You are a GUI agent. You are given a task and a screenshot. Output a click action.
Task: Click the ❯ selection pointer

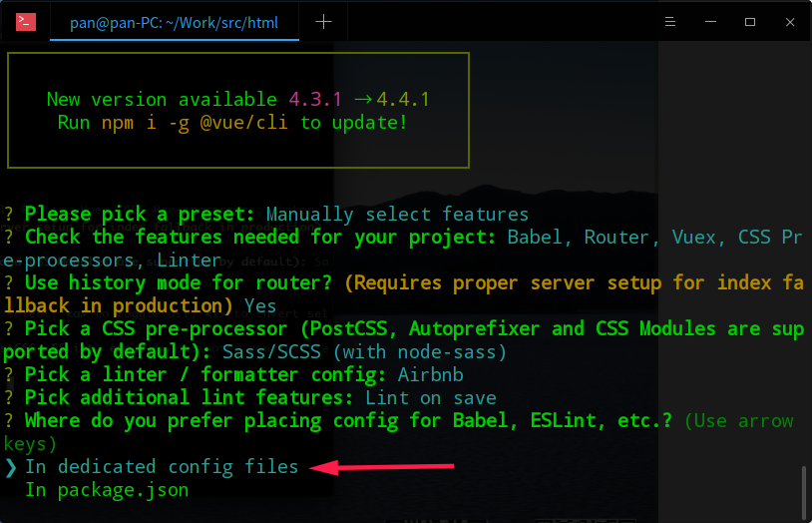11,467
